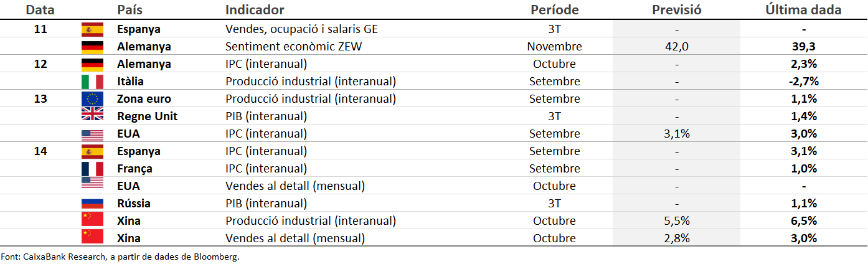Click the CaixaBank Research source footnote
The height and width of the screenshot is (269, 868).
(x=120, y=257)
